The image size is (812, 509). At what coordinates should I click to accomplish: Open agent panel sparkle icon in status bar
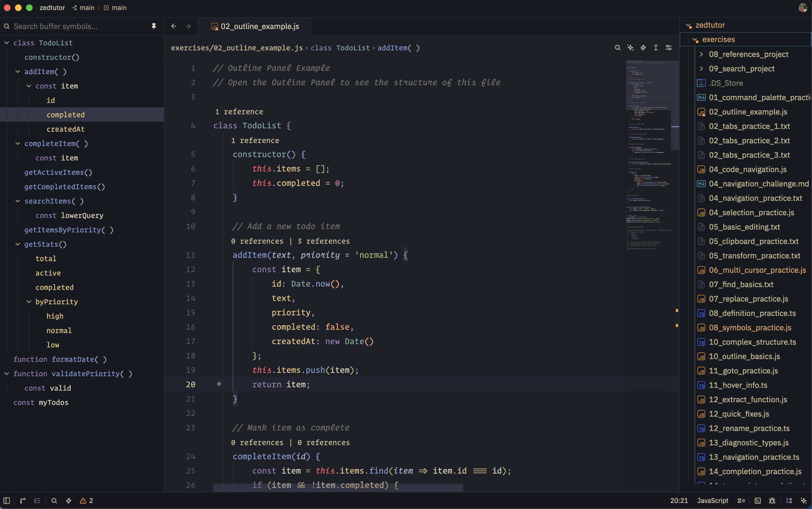pos(804,501)
